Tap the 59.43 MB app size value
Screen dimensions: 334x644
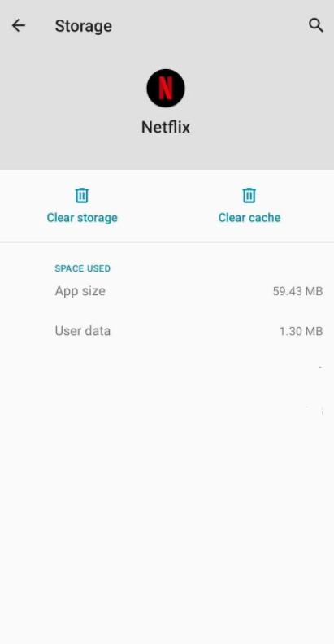[x=298, y=291]
